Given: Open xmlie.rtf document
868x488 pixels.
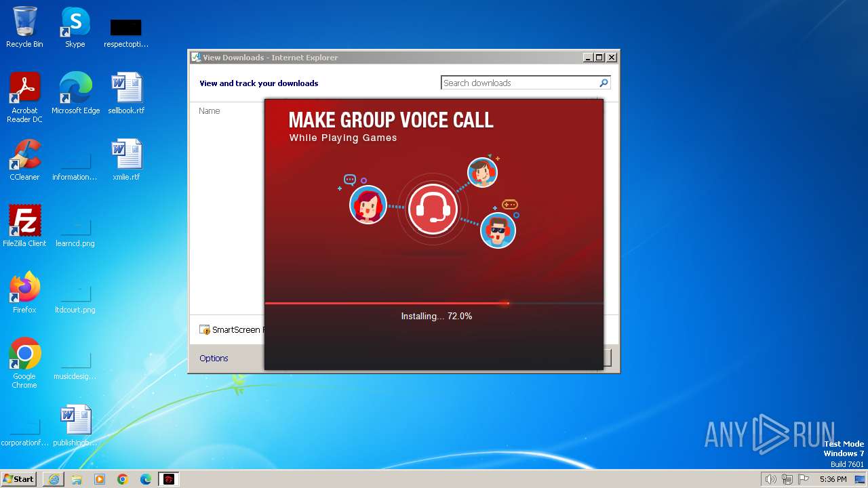Looking at the screenshot, I should [x=126, y=159].
